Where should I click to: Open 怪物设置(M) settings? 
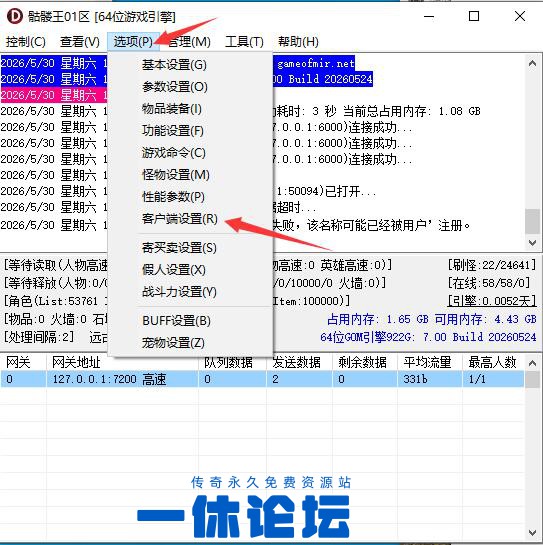190,174
